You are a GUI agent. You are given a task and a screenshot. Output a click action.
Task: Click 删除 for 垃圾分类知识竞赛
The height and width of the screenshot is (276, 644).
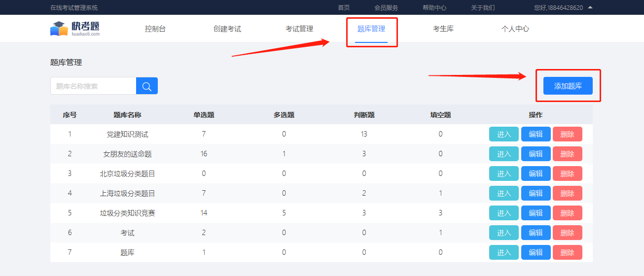[x=568, y=213]
